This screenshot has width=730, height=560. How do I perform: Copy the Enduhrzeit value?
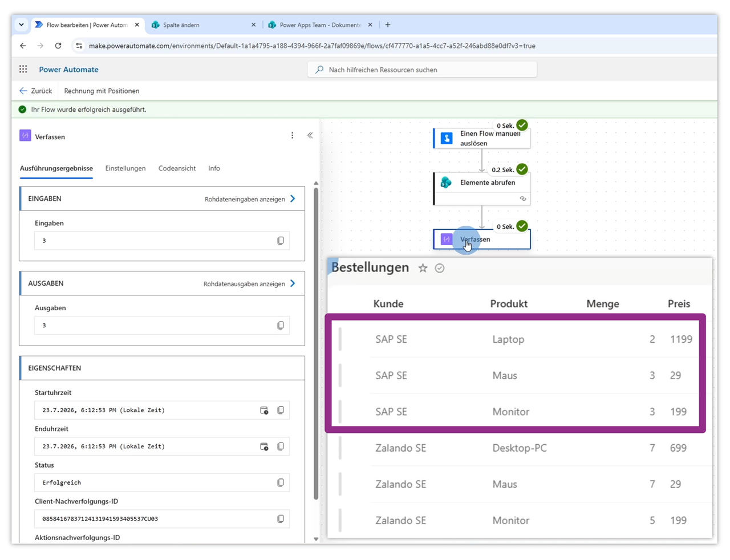[281, 447]
